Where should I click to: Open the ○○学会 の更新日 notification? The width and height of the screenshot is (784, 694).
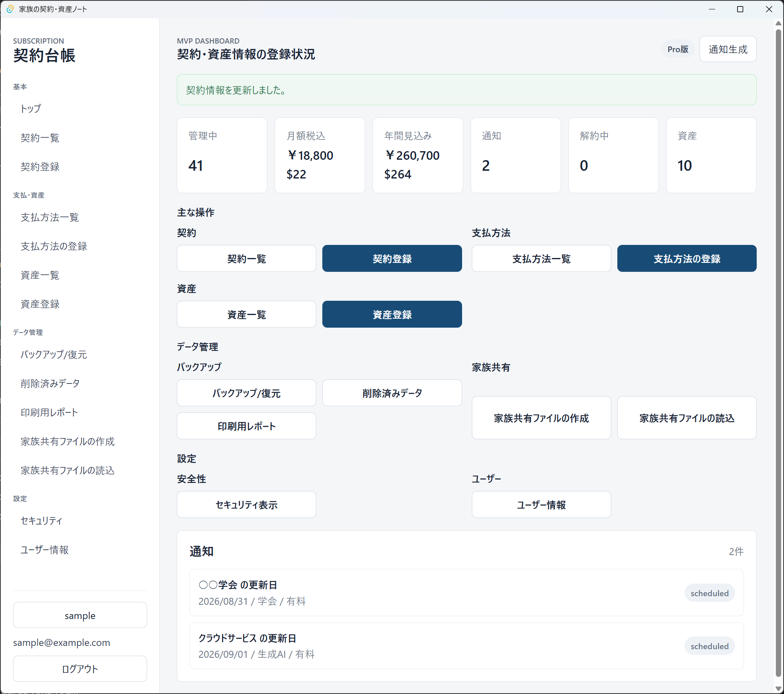(467, 593)
